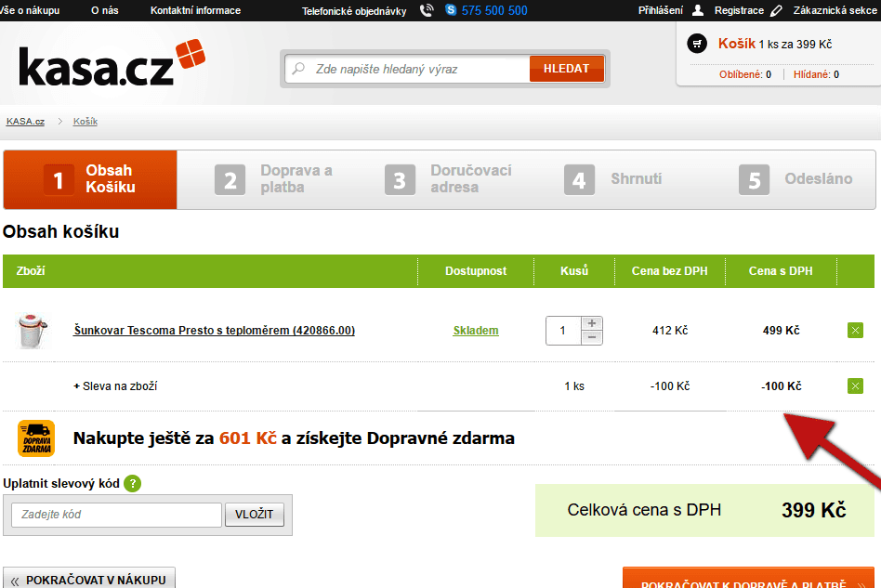Click the Doprava Zdarma truck badge icon

(x=38, y=438)
